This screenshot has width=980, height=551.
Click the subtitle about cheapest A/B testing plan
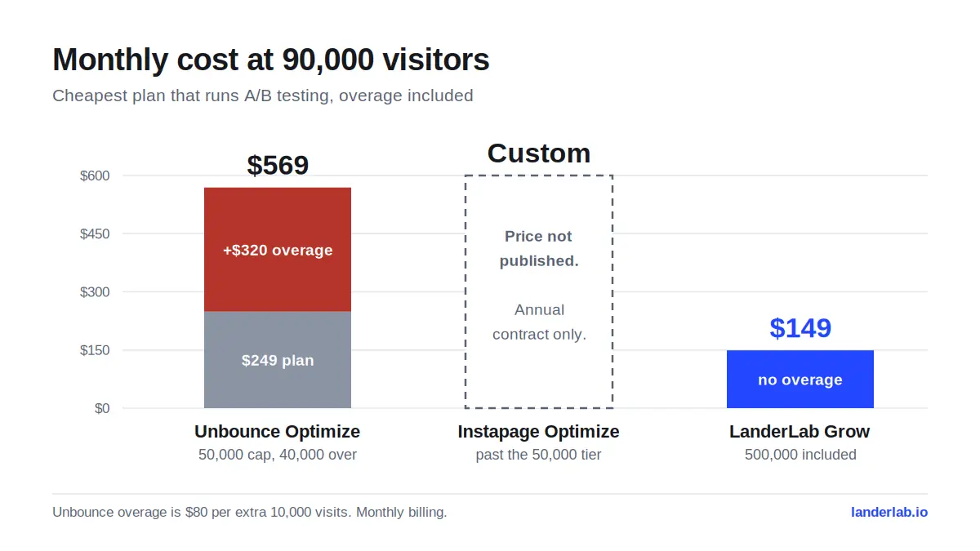(x=263, y=96)
